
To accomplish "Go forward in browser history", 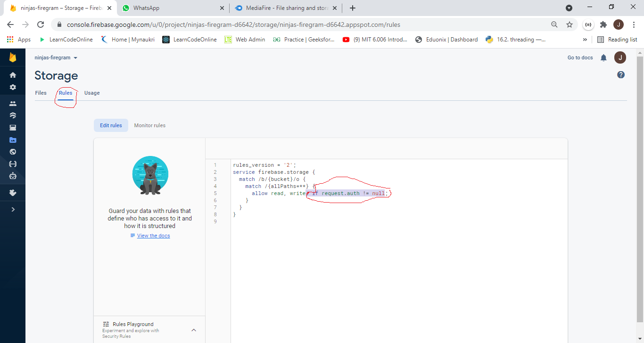I will pos(25,24).
